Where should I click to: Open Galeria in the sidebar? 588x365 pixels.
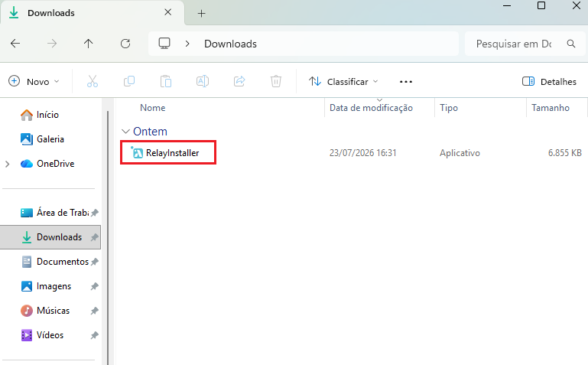click(x=50, y=139)
